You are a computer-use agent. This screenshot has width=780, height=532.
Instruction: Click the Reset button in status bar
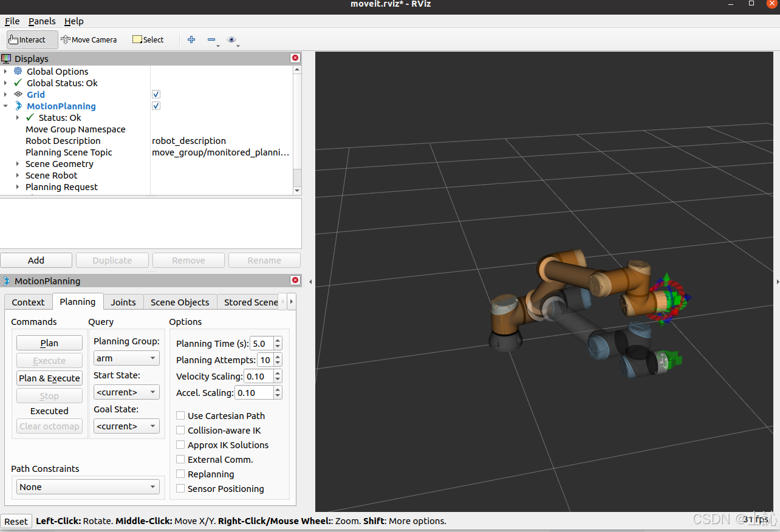(x=16, y=521)
